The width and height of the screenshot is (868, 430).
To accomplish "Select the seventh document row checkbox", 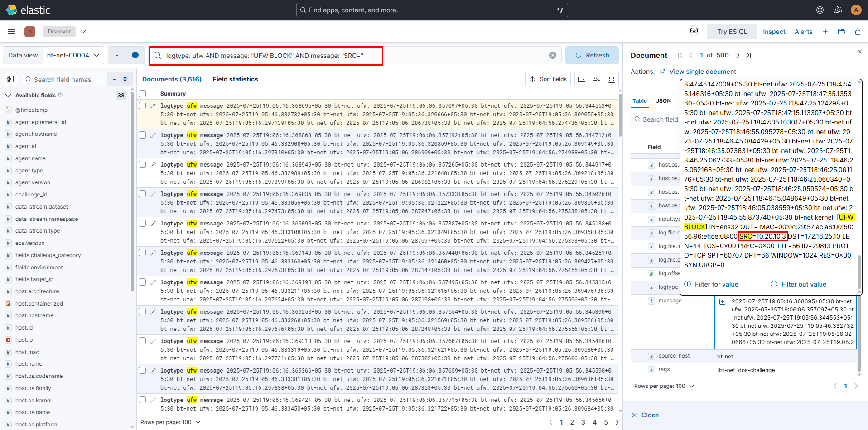I will coord(142,282).
